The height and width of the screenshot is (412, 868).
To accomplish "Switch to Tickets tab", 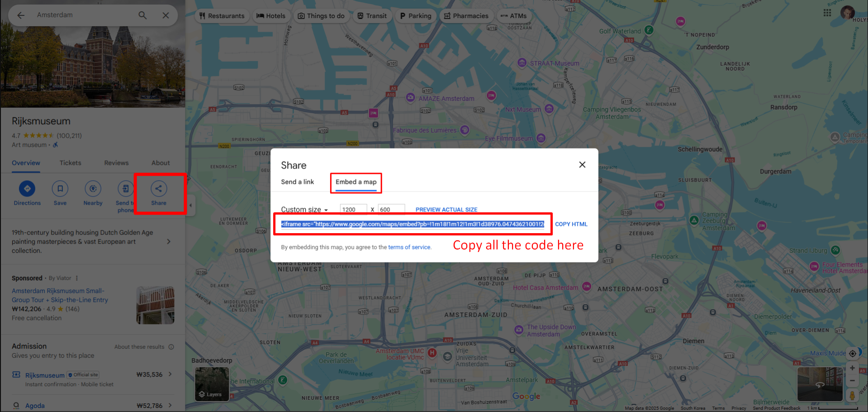I will [x=71, y=163].
